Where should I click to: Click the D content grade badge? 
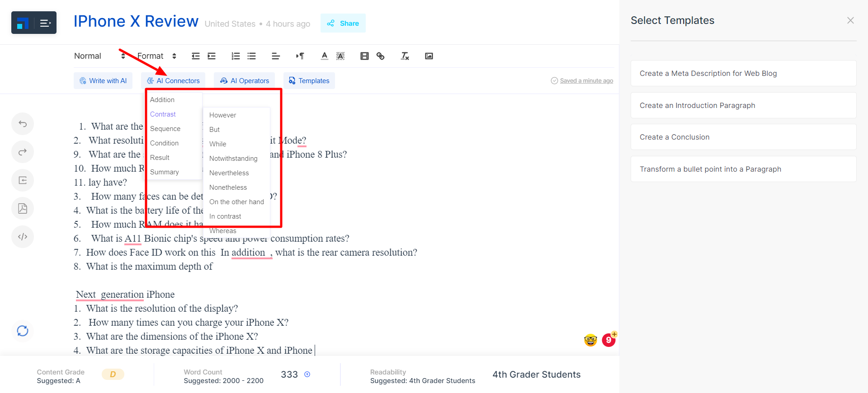(113, 374)
